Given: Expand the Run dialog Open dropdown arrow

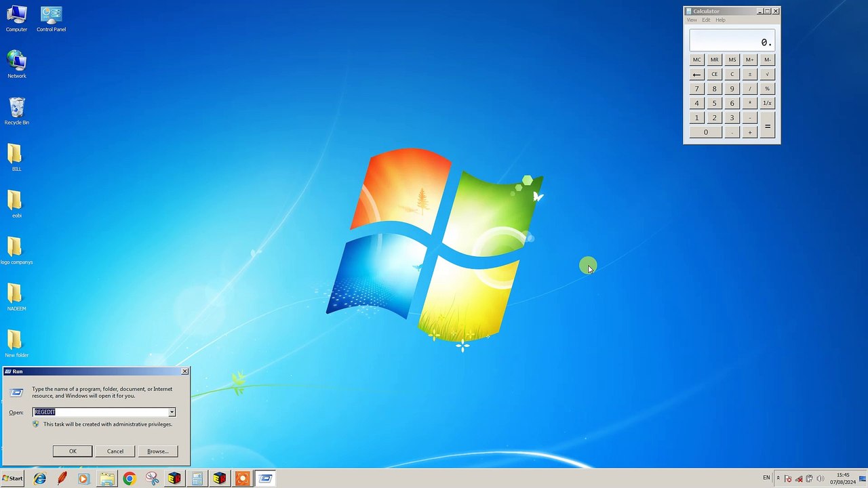Looking at the screenshot, I should [172, 412].
